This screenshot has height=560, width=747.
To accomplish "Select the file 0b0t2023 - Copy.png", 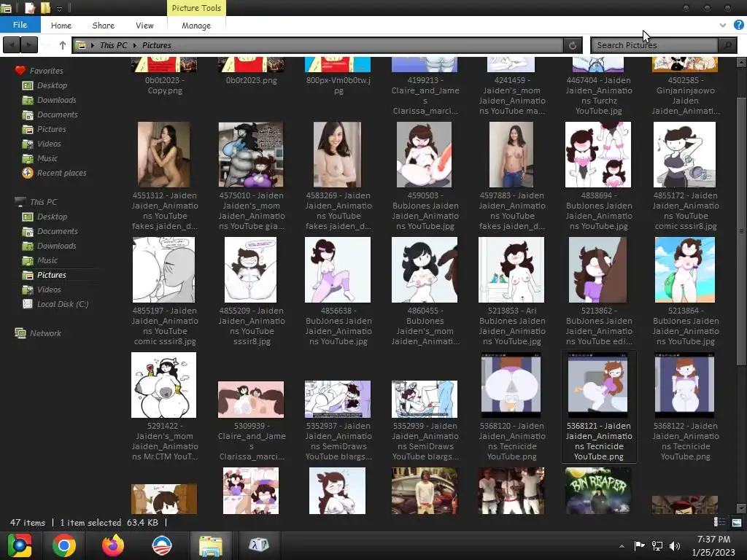I will click(x=164, y=76).
